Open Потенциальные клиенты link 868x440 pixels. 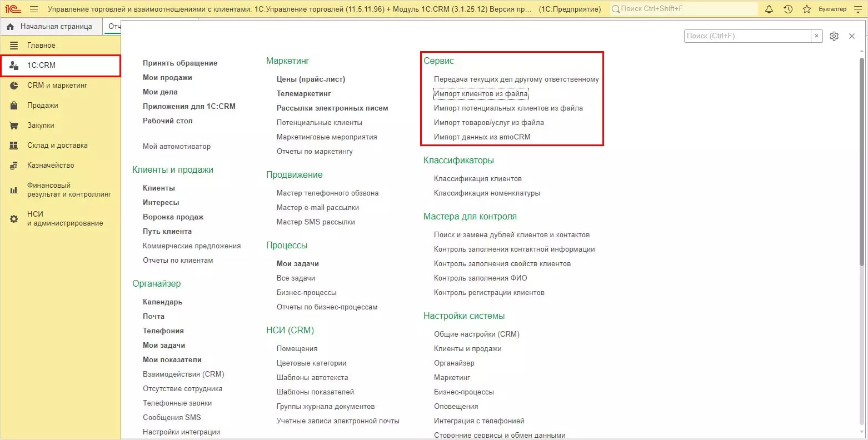point(320,123)
